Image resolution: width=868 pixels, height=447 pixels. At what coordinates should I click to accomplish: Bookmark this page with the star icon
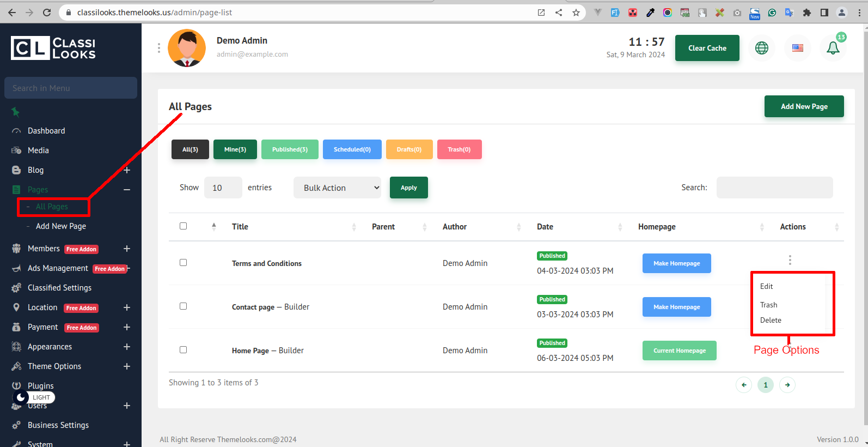click(576, 13)
